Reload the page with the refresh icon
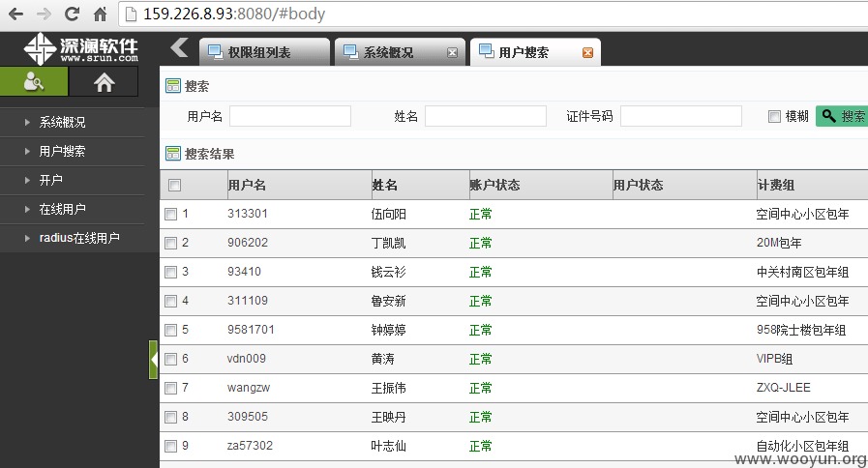Viewport: 868px width, 468px height. click(x=72, y=14)
